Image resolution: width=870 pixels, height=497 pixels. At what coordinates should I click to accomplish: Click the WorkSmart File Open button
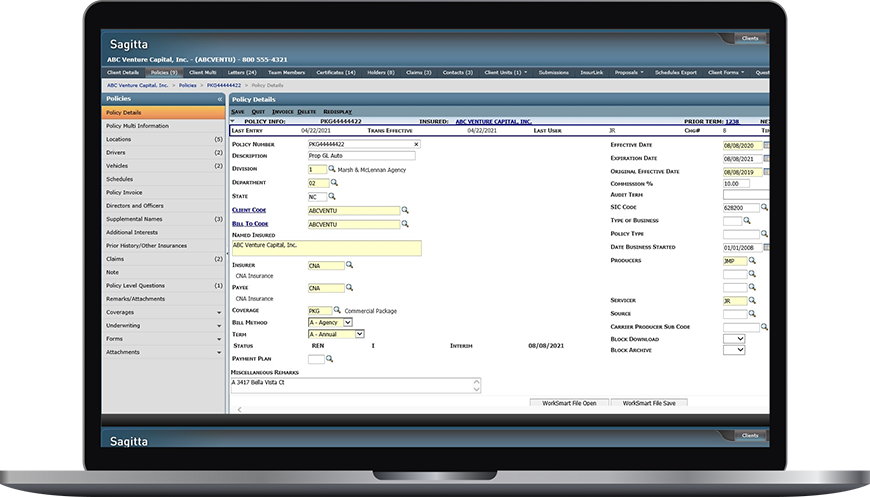(568, 403)
